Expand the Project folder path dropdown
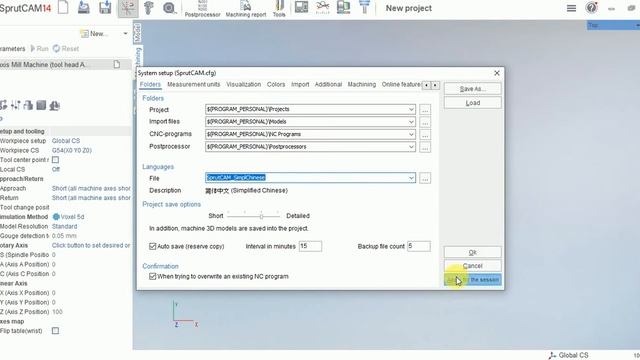This screenshot has width=640, height=360. pos(411,109)
